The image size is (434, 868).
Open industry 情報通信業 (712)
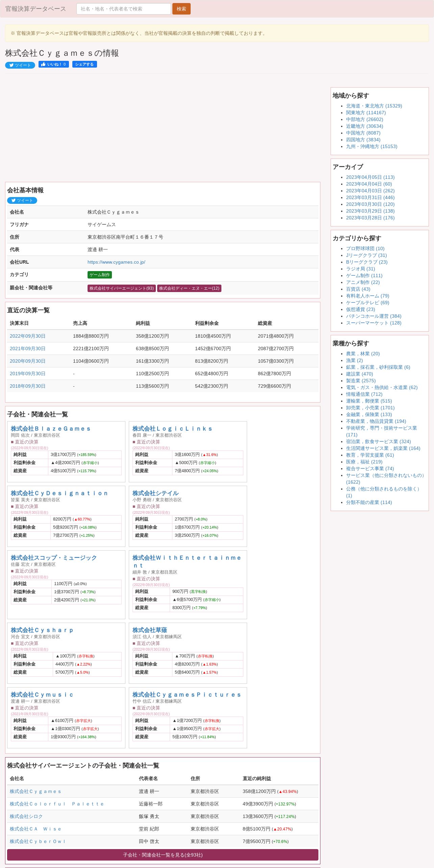point(364,394)
